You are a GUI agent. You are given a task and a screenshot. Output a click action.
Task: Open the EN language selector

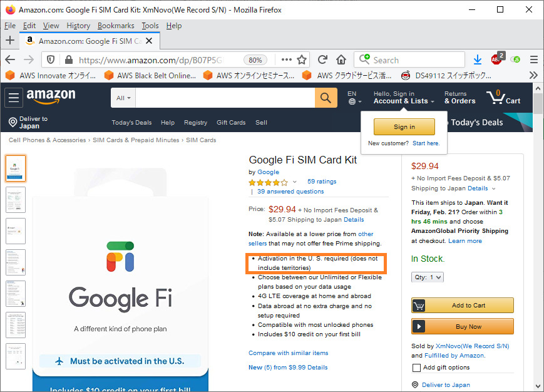click(x=354, y=98)
